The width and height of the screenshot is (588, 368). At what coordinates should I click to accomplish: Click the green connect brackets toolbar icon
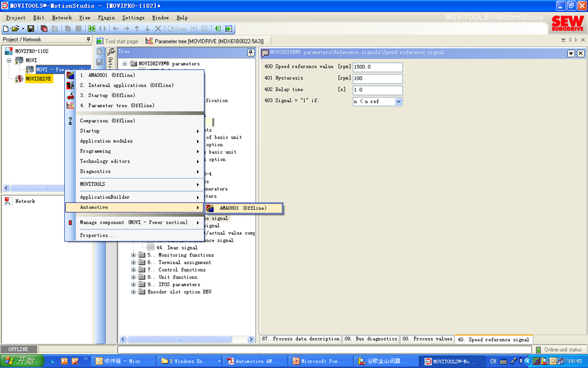pos(91,29)
